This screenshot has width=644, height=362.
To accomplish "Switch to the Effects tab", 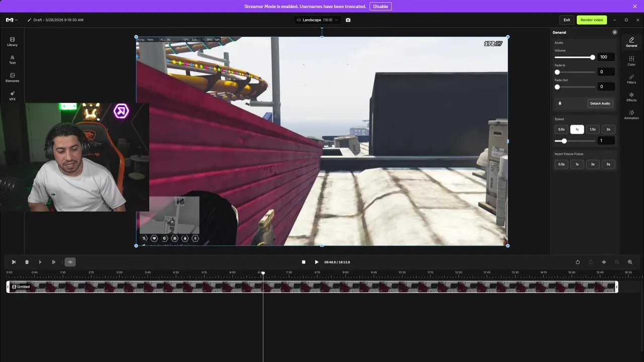I will (631, 97).
